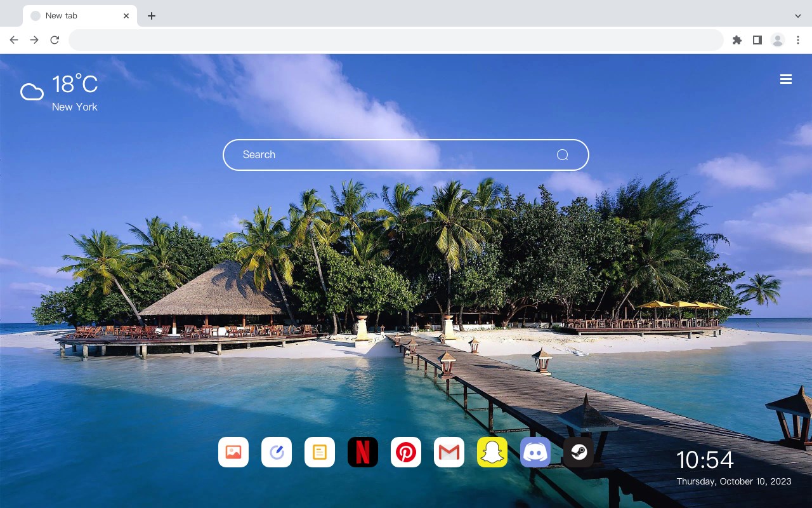Go forward to next page
The width and height of the screenshot is (812, 508).
[x=34, y=40]
